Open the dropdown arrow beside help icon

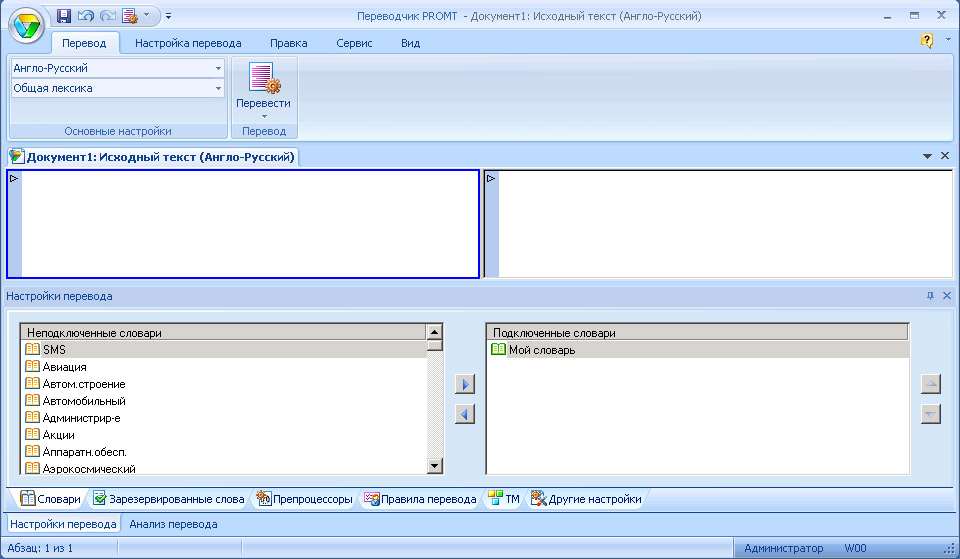click(x=948, y=39)
